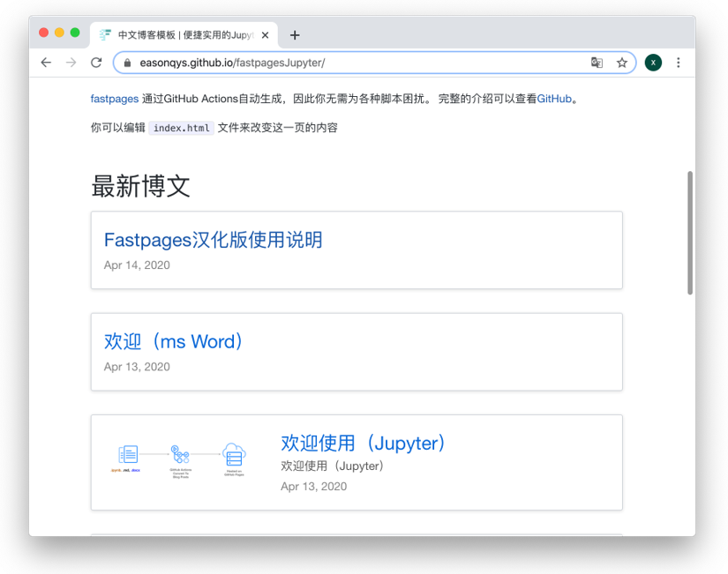Open the 欢迎（ms Word）post
This screenshot has width=728, height=574.
[x=174, y=341]
